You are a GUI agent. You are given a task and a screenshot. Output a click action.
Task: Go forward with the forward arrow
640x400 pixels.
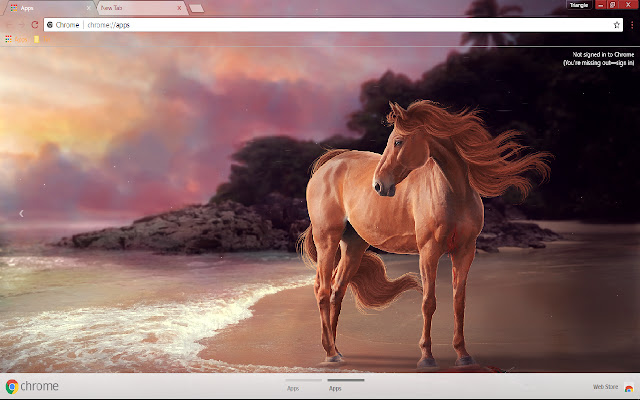point(22,25)
